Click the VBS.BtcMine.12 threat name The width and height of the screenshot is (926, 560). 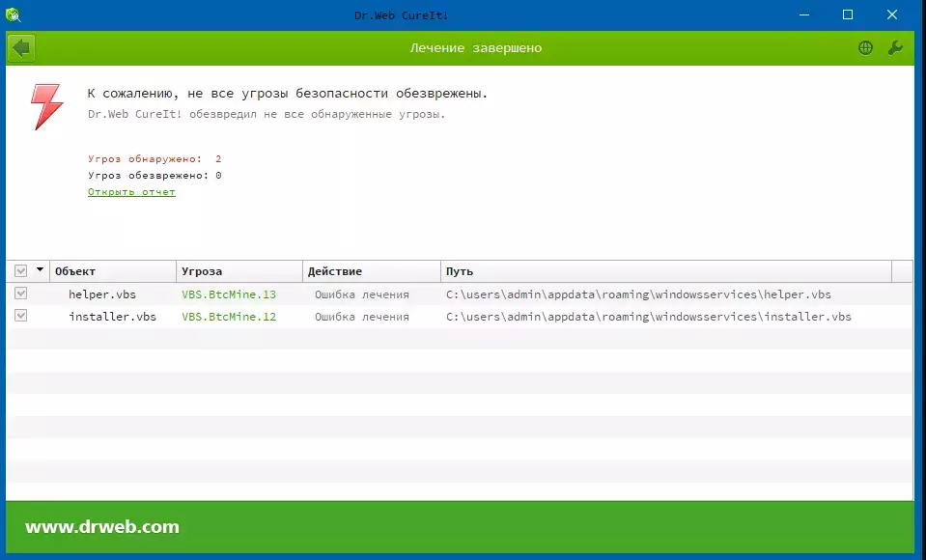pos(229,317)
